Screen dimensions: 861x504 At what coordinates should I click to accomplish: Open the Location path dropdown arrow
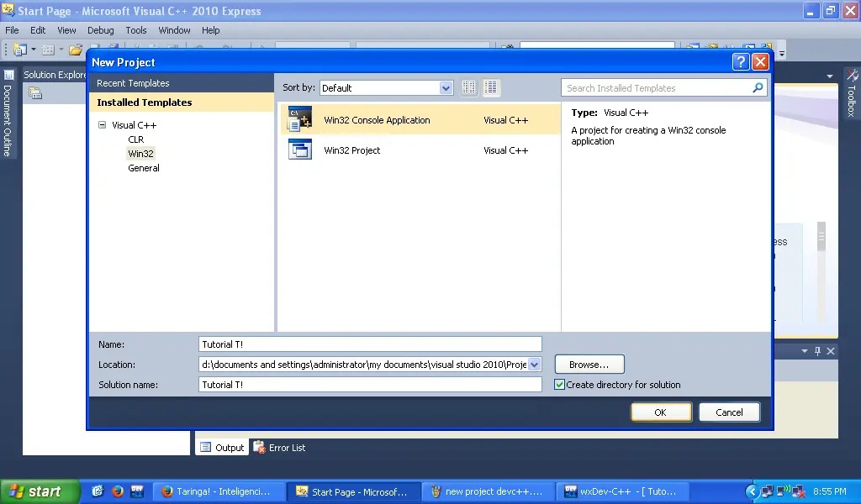pos(534,365)
